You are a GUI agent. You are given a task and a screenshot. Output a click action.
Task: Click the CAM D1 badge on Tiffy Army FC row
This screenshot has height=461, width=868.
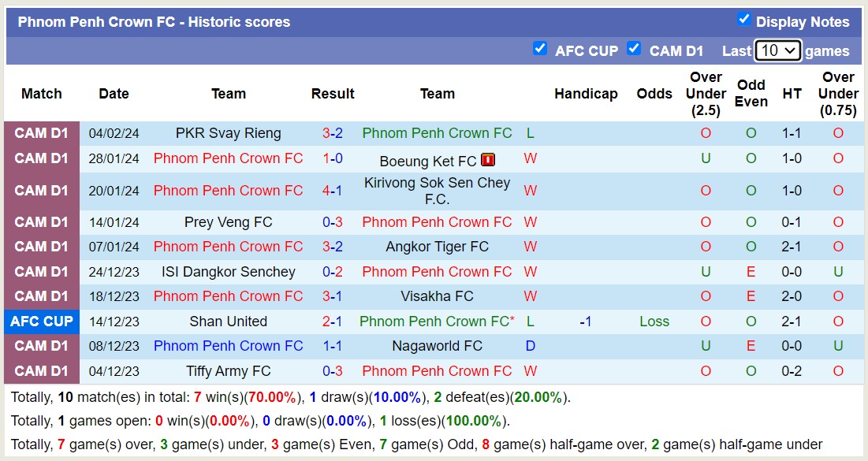pyautogui.click(x=42, y=370)
